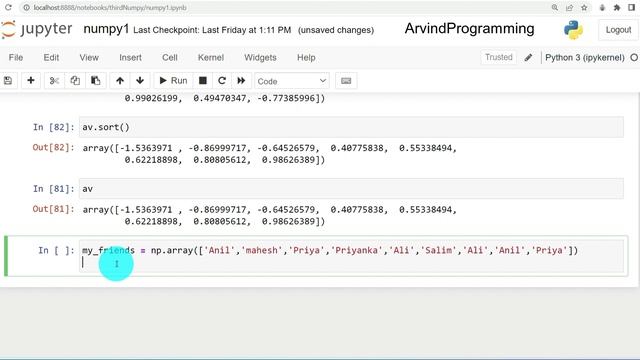The width and height of the screenshot is (640, 360).
Task: Open the Edit menu
Action: pyautogui.click(x=51, y=58)
